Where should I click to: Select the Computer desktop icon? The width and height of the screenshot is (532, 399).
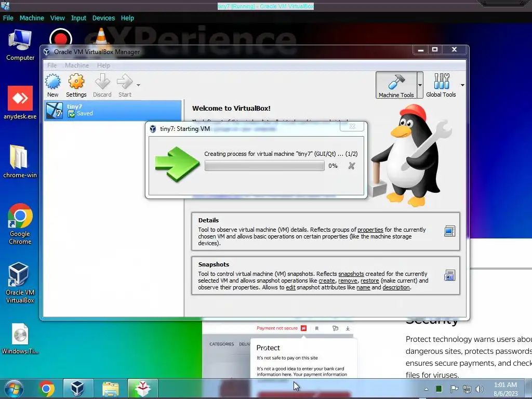pyautogui.click(x=20, y=45)
